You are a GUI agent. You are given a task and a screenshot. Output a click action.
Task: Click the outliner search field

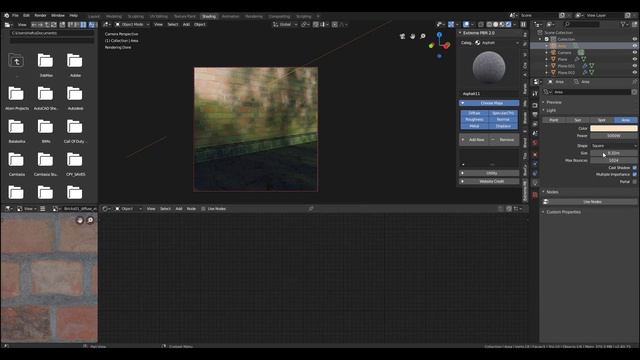tap(581, 24)
